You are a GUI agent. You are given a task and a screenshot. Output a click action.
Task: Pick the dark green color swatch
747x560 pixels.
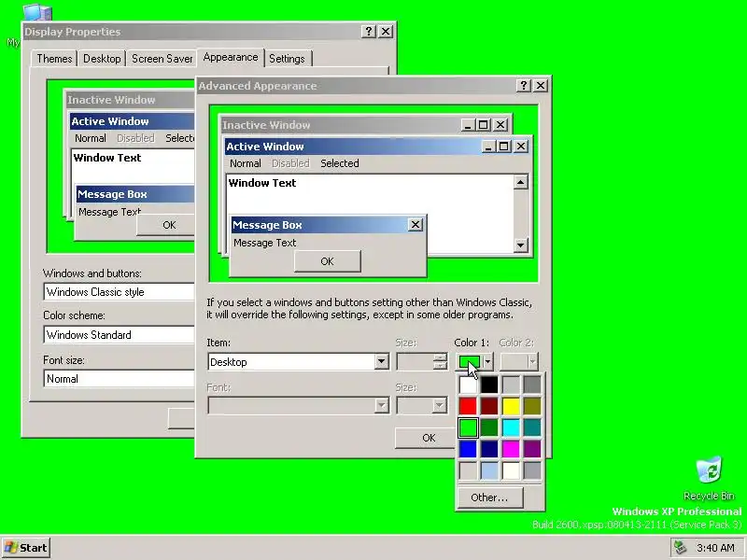(489, 427)
